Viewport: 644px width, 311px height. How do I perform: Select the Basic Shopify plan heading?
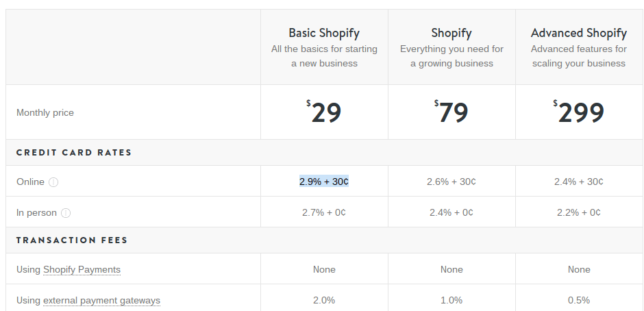click(324, 33)
